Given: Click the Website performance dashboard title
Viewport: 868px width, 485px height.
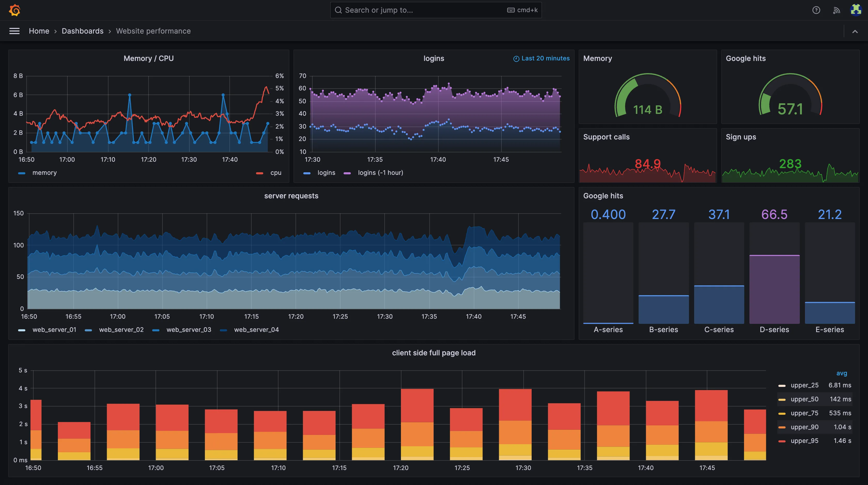Looking at the screenshot, I should [153, 31].
